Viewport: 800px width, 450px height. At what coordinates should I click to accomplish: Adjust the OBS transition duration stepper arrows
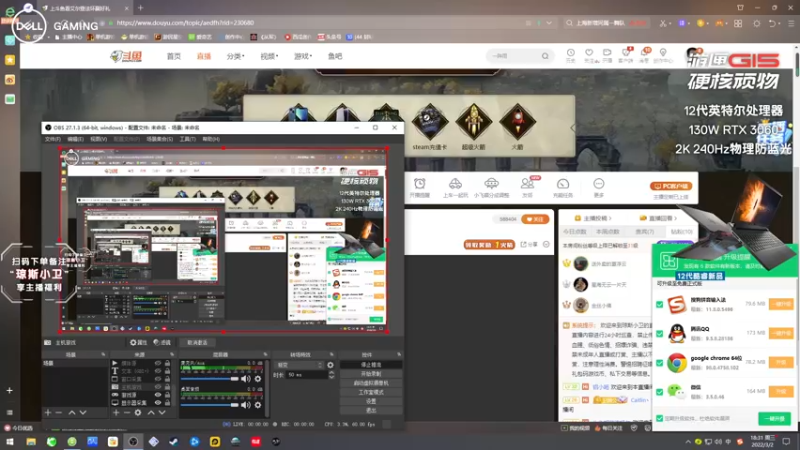(x=332, y=374)
